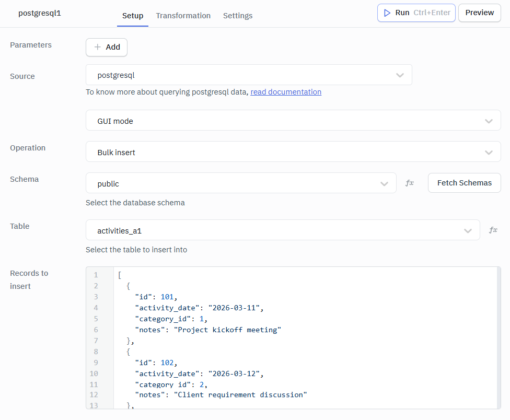Click the chevron on the GUI mode selector
The height and width of the screenshot is (420, 510).
[489, 120]
